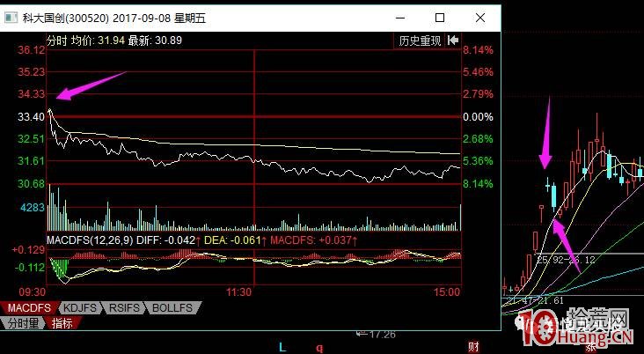Click the 0.00% percent axis label

(478, 117)
